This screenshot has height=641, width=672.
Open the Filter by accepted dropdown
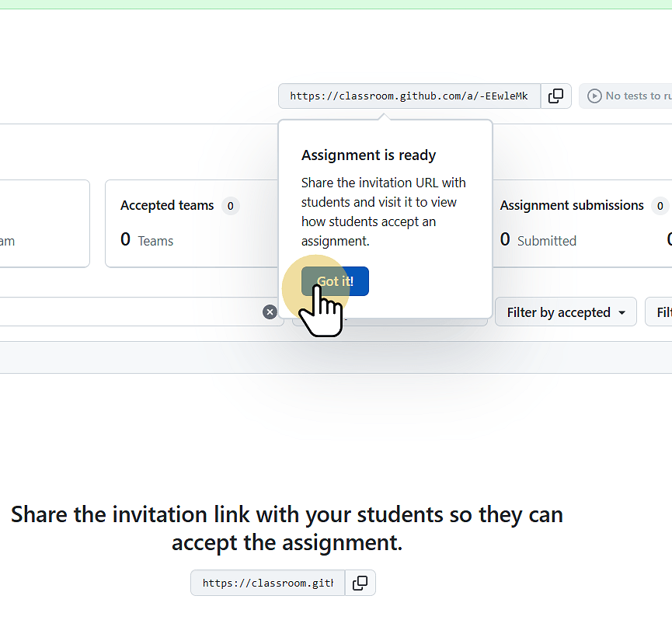point(566,312)
